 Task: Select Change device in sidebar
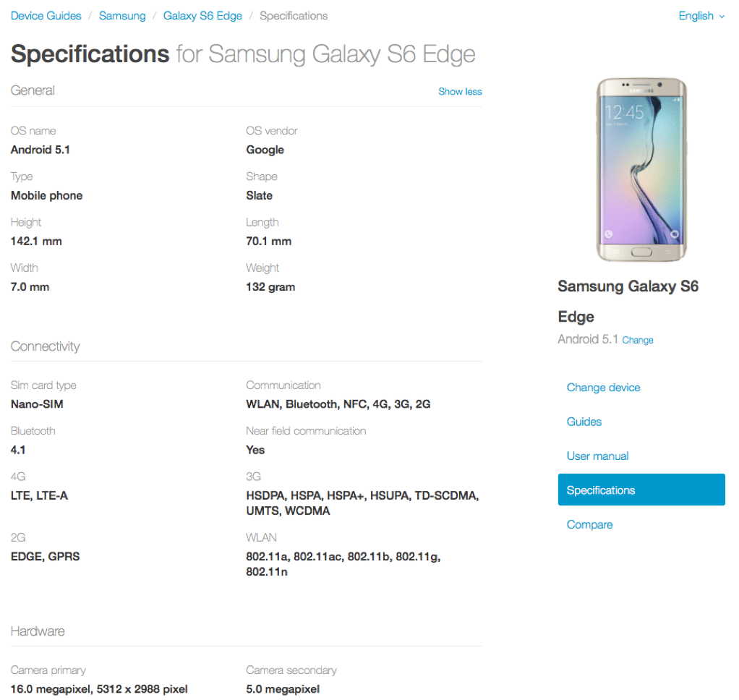point(603,388)
